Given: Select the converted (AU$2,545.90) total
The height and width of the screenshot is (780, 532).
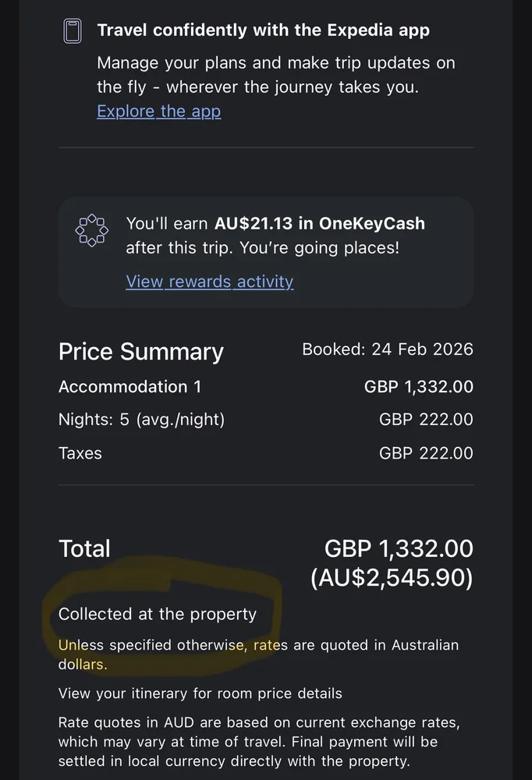Looking at the screenshot, I should pos(392,578).
